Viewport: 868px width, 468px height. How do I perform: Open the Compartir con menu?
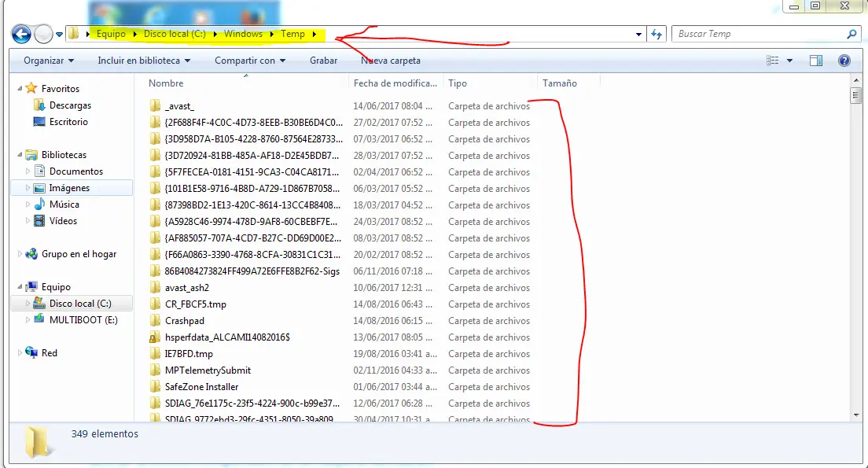(250, 61)
